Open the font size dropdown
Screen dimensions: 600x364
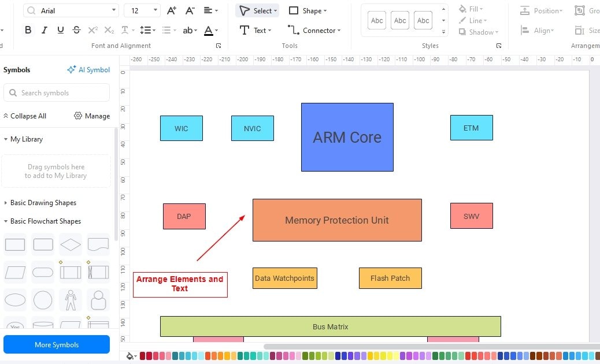click(155, 10)
